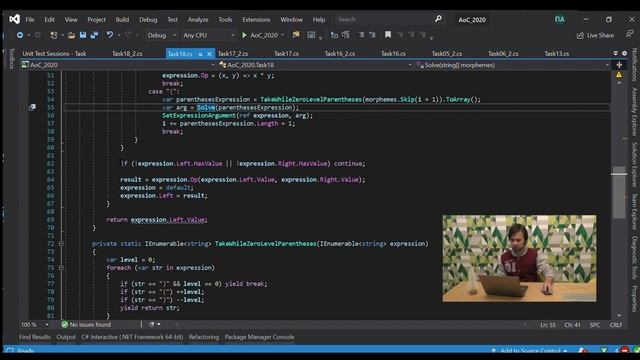Screen dimensions: 640x360
Task: Switch to the Task17.cs tab
Action: click(x=286, y=53)
